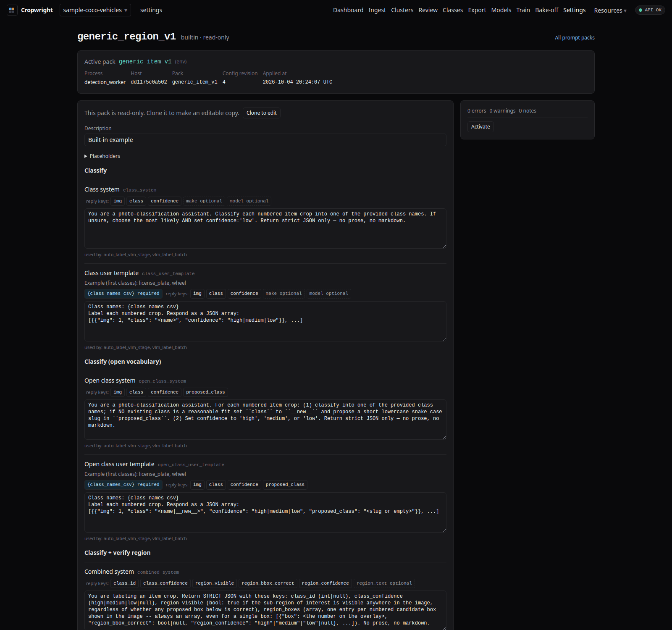Click the region_visible reply key chip

click(x=215, y=583)
